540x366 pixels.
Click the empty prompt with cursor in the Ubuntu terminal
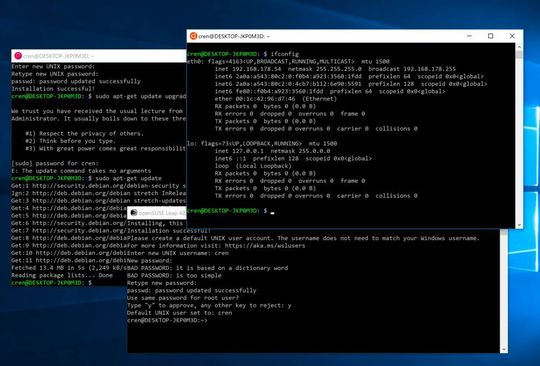230,211
